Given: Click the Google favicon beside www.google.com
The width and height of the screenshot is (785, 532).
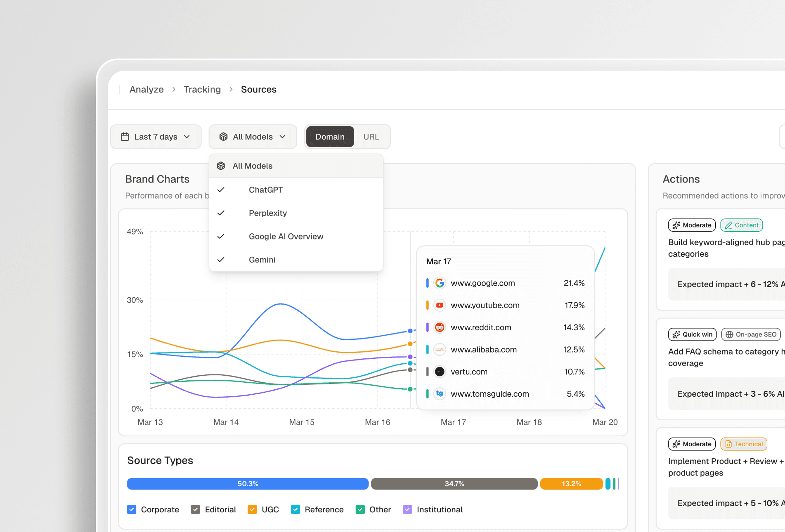Looking at the screenshot, I should (440, 283).
